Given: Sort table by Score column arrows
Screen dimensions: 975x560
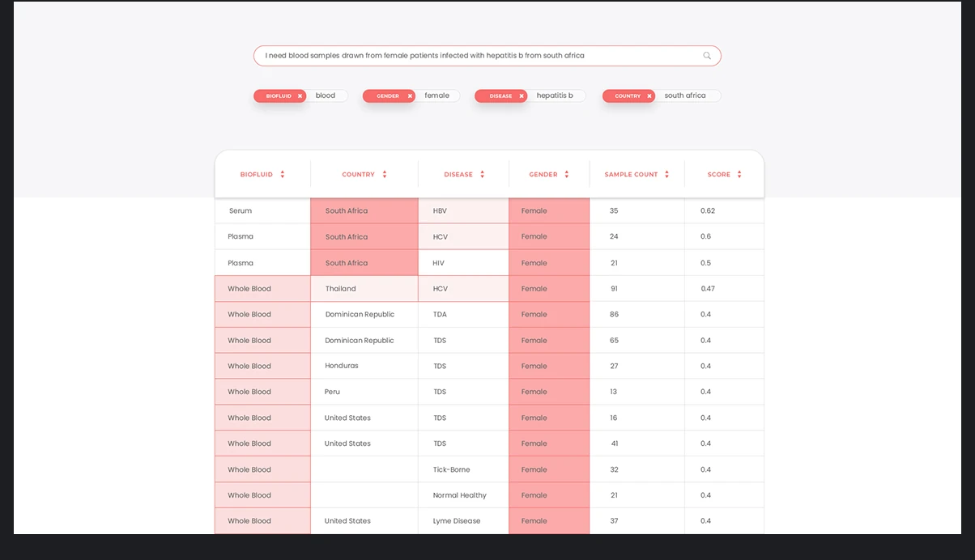Looking at the screenshot, I should [x=739, y=174].
